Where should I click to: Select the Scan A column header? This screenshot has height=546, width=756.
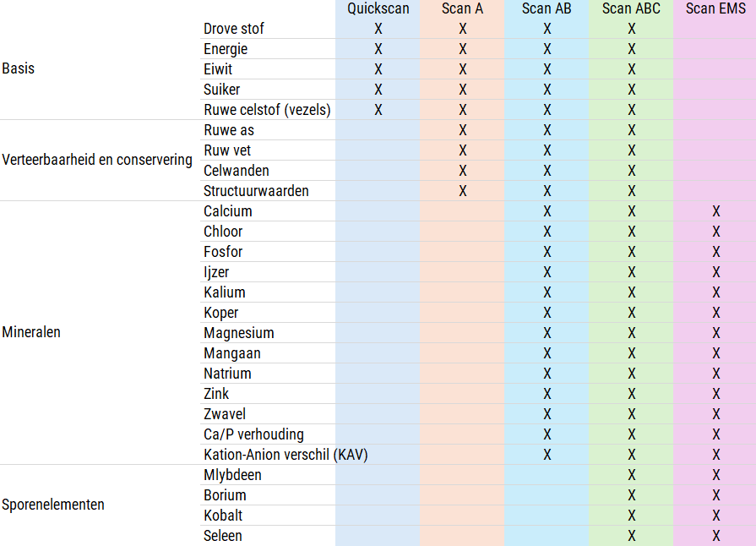click(x=462, y=8)
